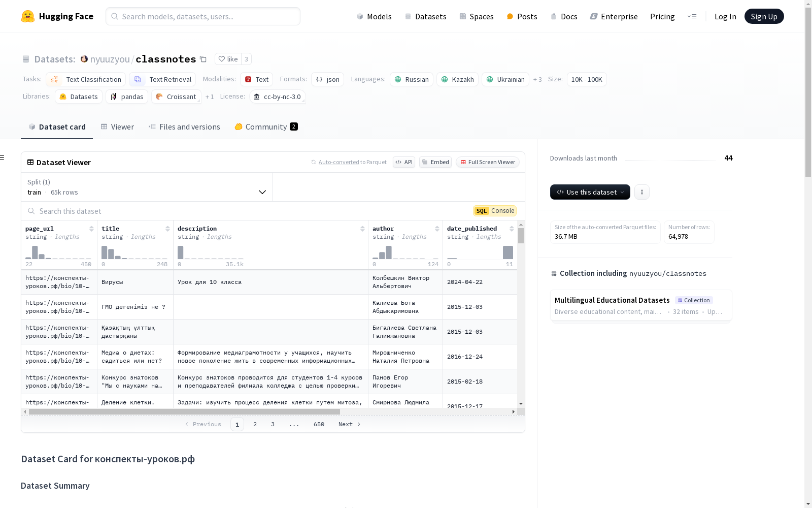Screen dimensions: 812x508
Task: Go to Spaces in the top navigation
Action: [x=477, y=16]
